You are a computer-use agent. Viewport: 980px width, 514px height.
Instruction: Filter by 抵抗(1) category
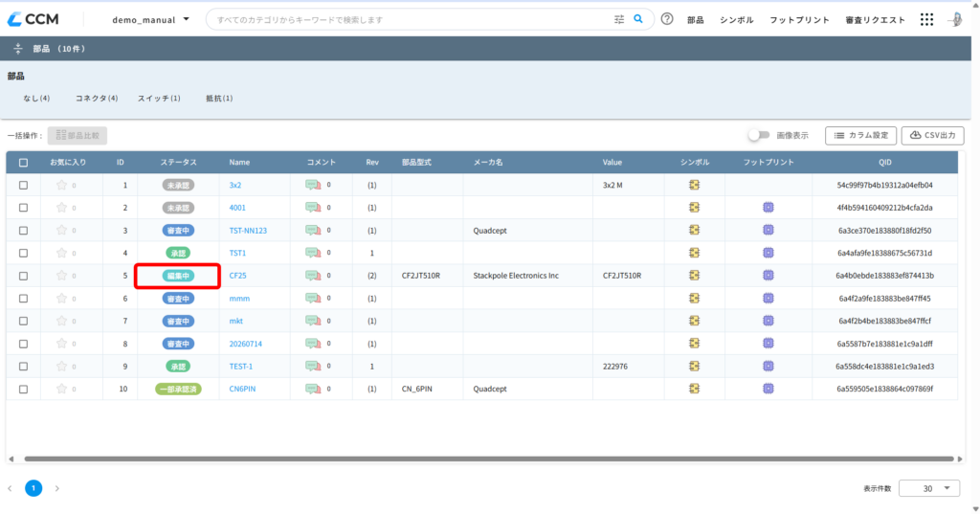pyautogui.click(x=219, y=99)
